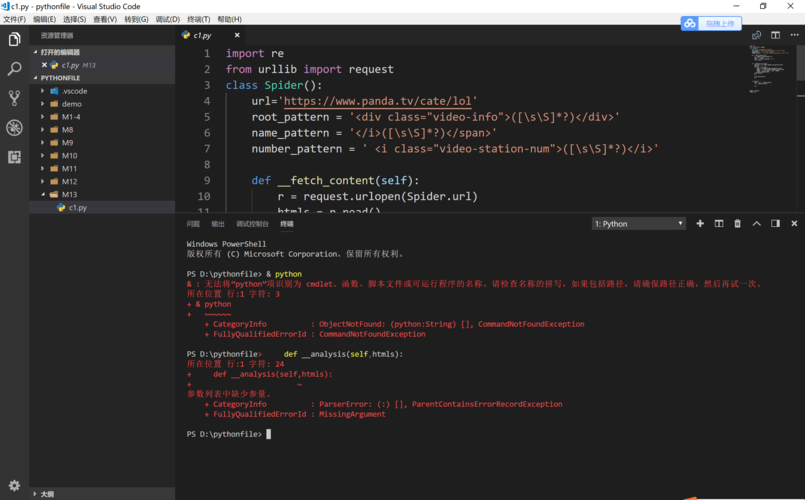Click 'Spider' class name on line 3
Screen dimensions: 805x500
click(283, 85)
